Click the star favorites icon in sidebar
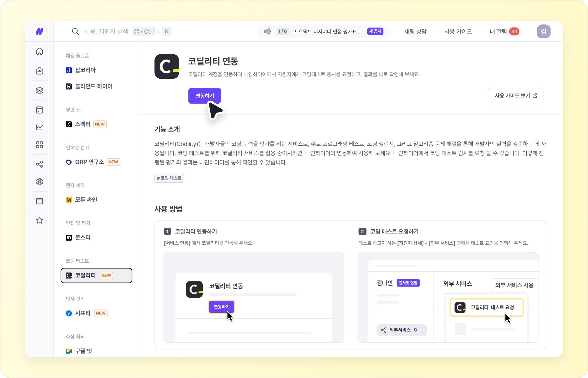 (x=39, y=220)
